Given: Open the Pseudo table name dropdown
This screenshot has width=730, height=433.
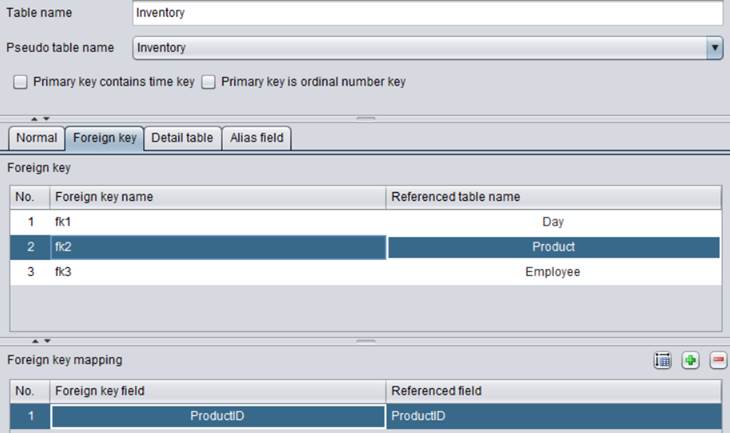Looking at the screenshot, I should tap(714, 47).
